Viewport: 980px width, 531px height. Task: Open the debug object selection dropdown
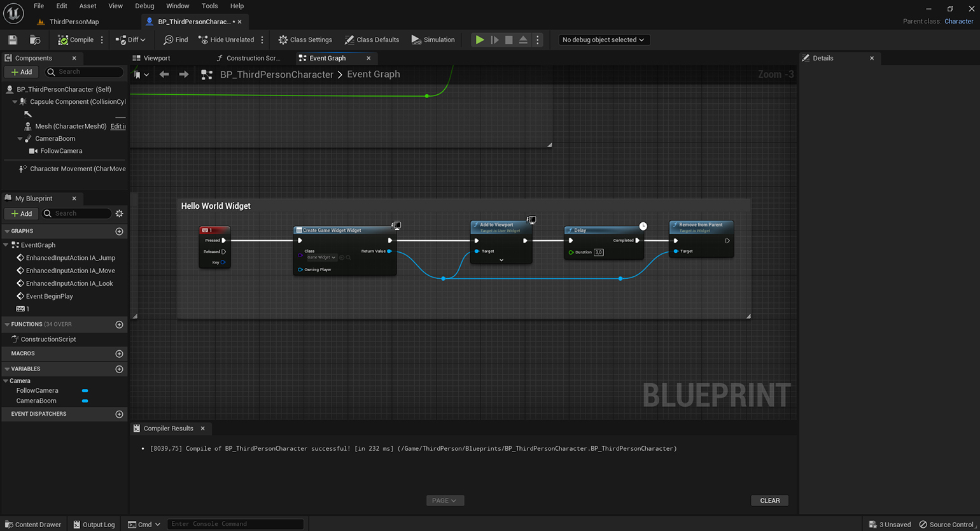coord(603,40)
